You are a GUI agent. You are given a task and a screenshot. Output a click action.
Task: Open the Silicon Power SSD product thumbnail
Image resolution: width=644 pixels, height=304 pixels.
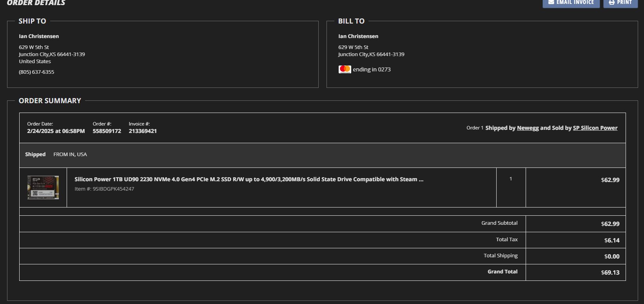43,187
